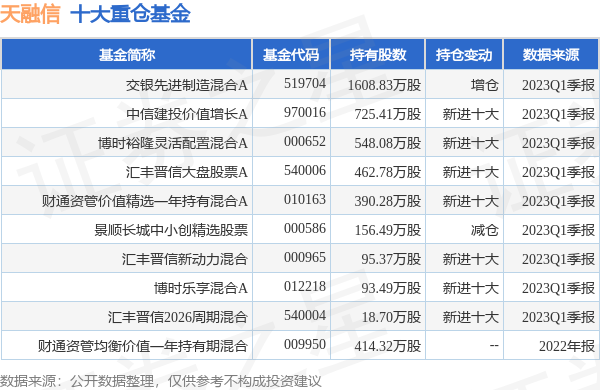Viewport: 600px width, 390px height.
Task: Click fund name 汇丰晋信大盘股票A
Action: (187, 172)
